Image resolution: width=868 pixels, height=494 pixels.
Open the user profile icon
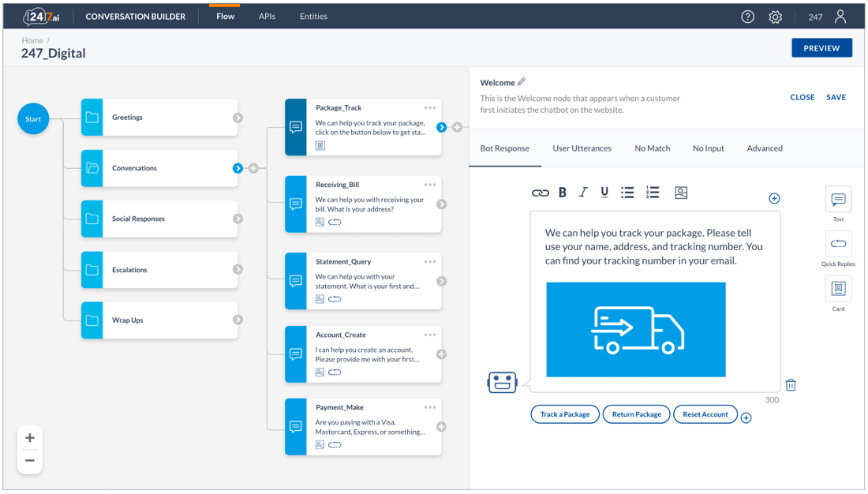pyautogui.click(x=840, y=17)
